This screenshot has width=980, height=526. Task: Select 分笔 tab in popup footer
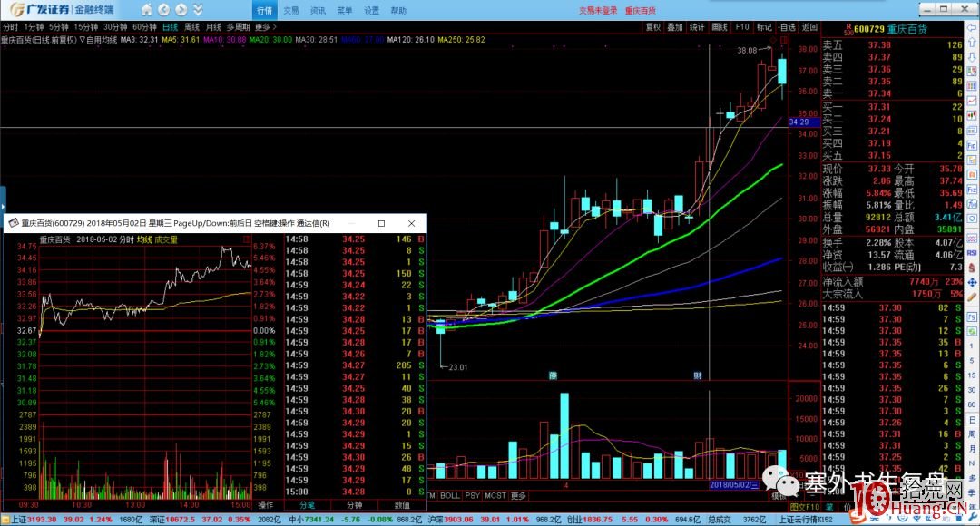point(307,505)
